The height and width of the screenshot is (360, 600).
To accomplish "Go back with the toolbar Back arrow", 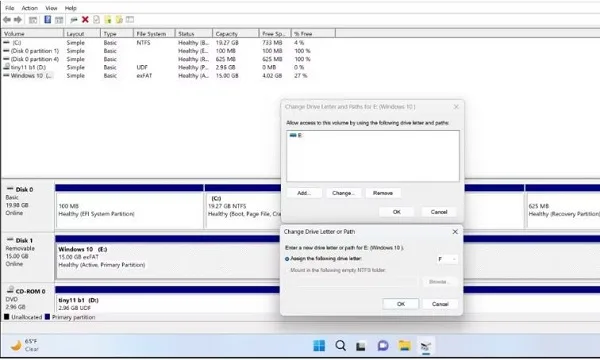I will pos(7,20).
